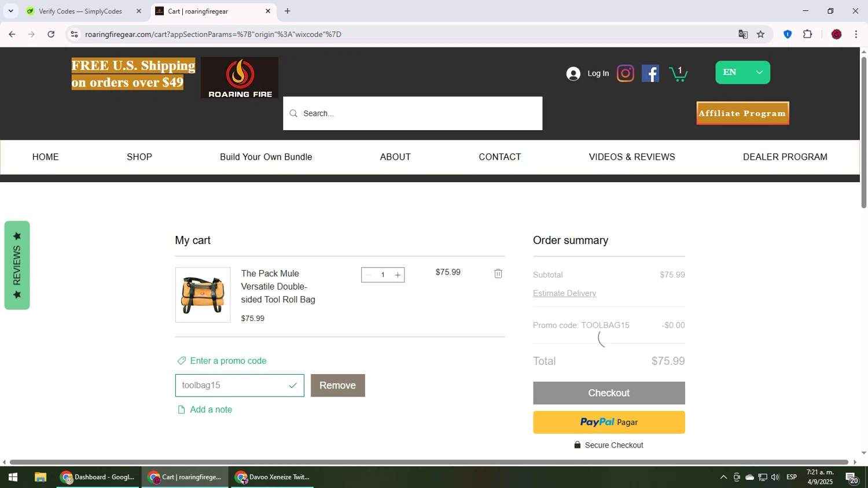Click the Roaring Fire logo
This screenshot has height=488, width=868.
(x=240, y=77)
